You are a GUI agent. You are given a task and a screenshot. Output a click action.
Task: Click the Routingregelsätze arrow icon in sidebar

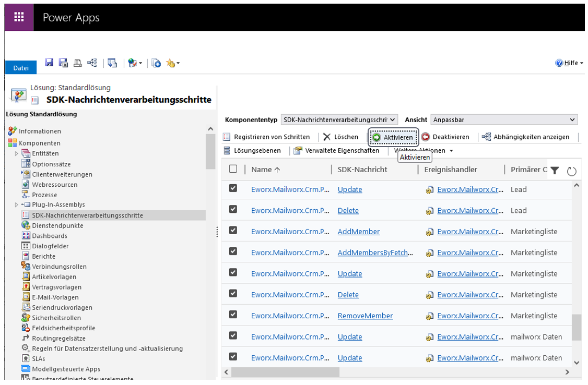(26, 338)
